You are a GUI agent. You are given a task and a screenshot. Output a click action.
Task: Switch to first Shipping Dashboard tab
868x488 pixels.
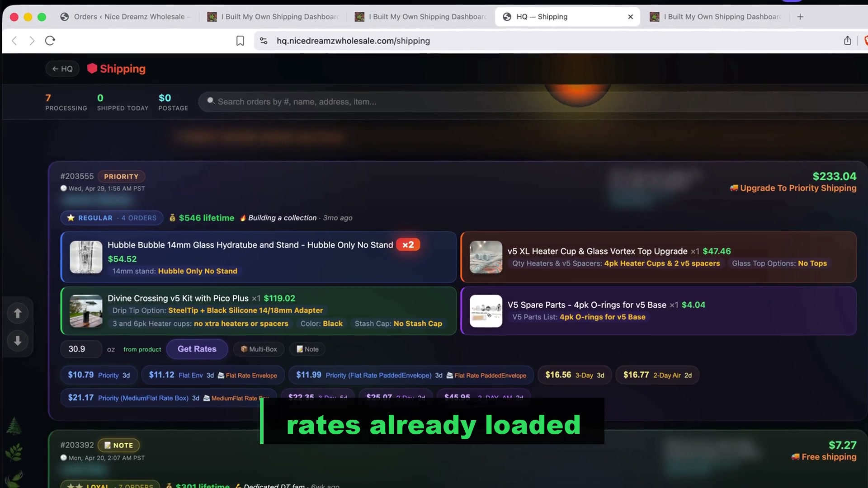274,17
